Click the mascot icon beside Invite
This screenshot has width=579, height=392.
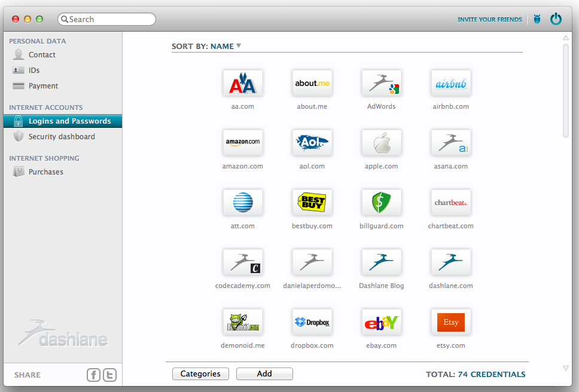pos(537,19)
